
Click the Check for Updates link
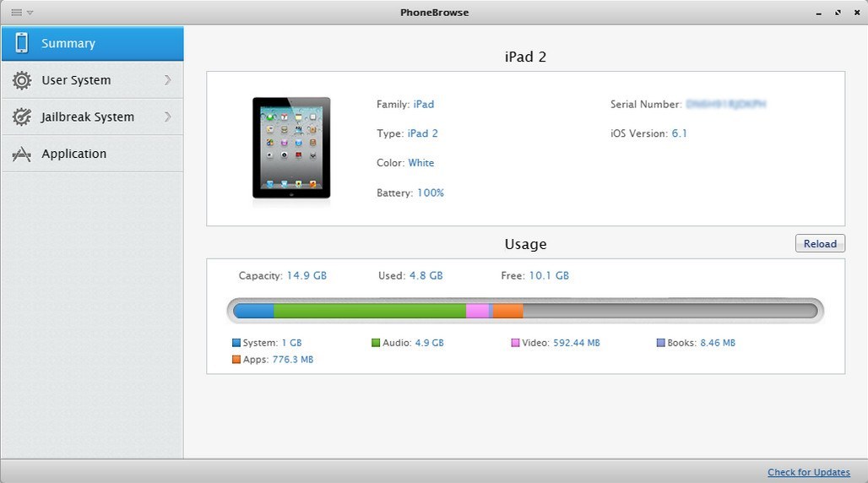(x=809, y=472)
